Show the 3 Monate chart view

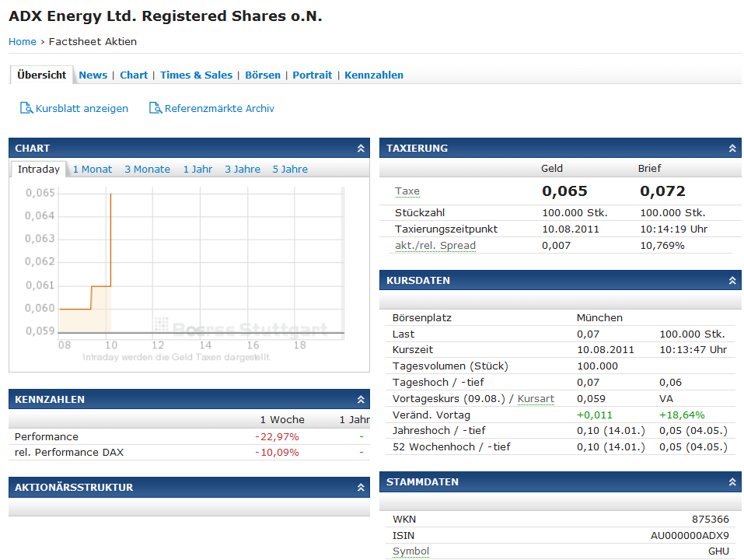(x=147, y=169)
